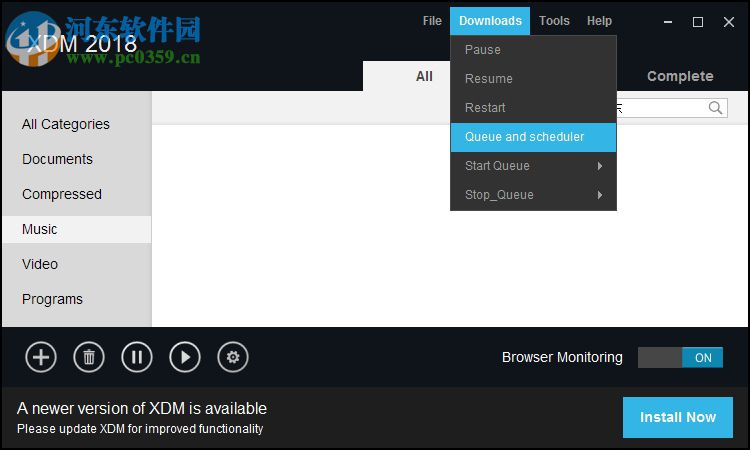Toggle Browser Monitoring switch
Viewport: 750px width, 450px height.
click(x=680, y=358)
